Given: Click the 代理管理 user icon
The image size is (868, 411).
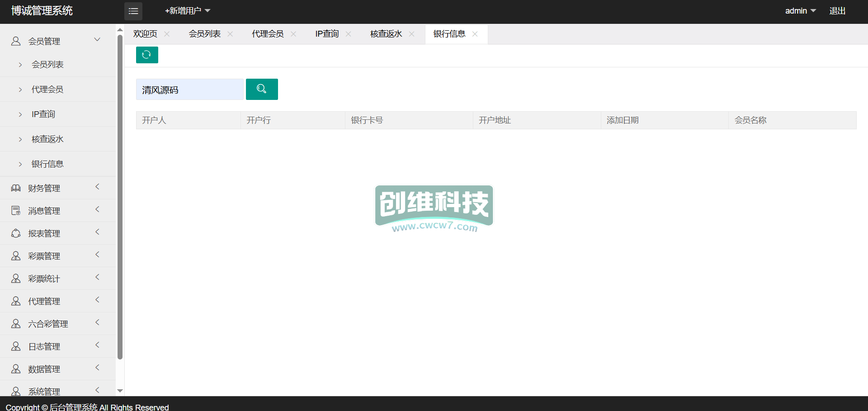Looking at the screenshot, I should coord(16,301).
